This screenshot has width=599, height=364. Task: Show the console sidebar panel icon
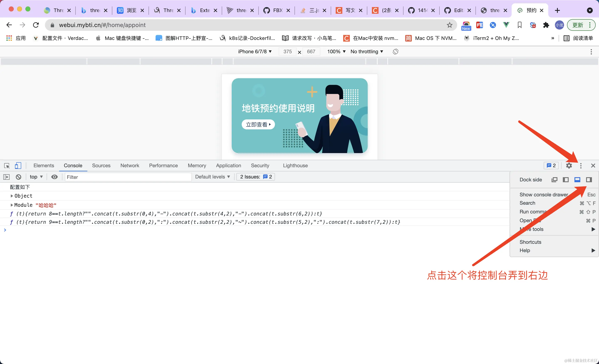coord(7,177)
